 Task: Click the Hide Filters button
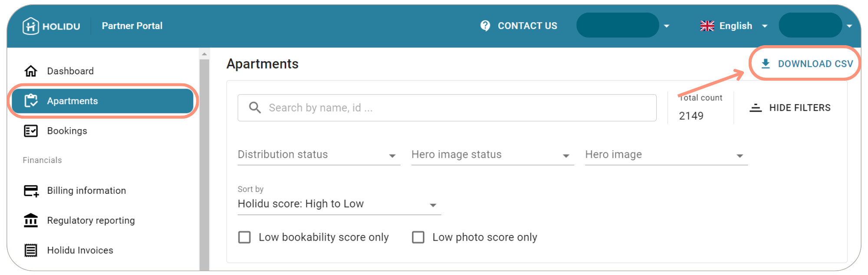pos(790,108)
